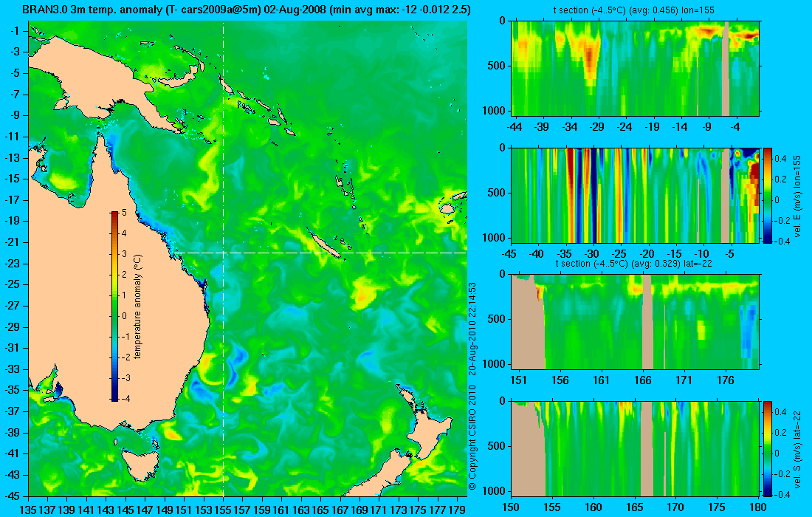Click tick "-0.4" on the vel. S colorbar
Image resolution: width=812 pixels, height=517 pixels.
click(x=782, y=494)
